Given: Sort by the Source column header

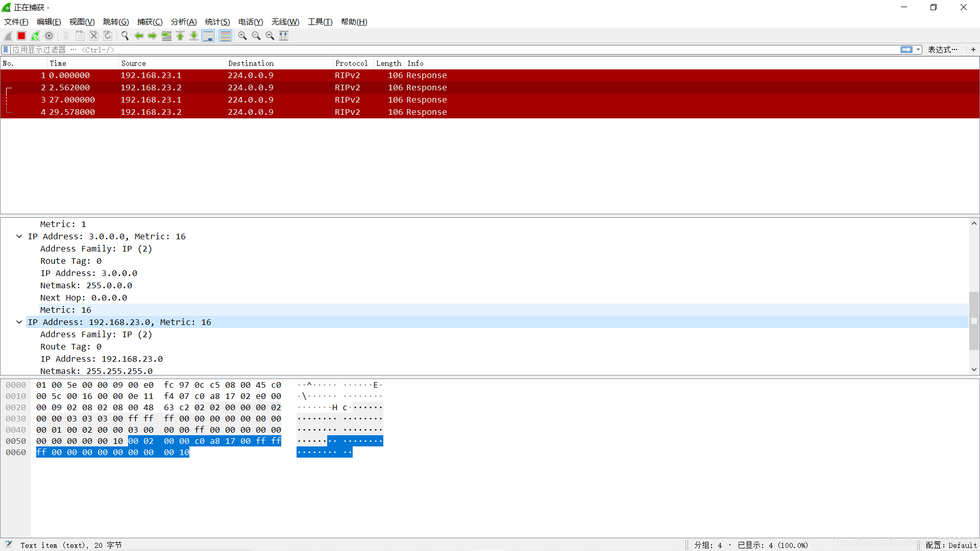Looking at the screenshot, I should click(x=172, y=63).
